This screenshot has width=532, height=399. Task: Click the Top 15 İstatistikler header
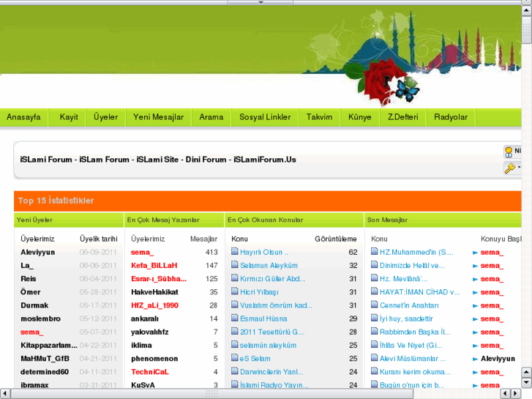click(x=56, y=201)
